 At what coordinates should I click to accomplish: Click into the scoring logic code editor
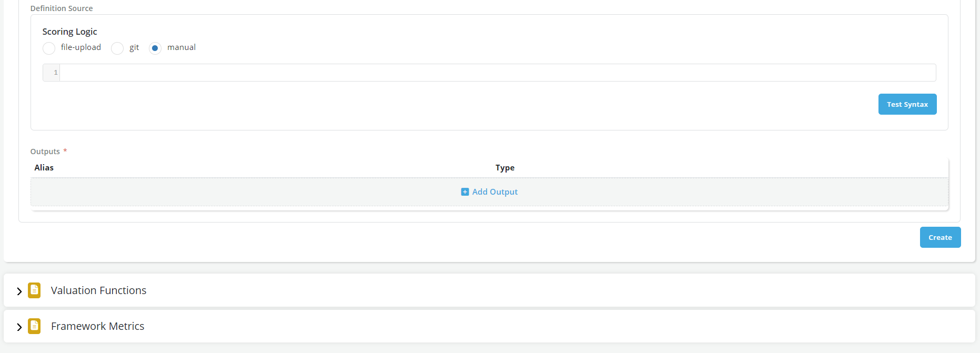click(x=497, y=73)
